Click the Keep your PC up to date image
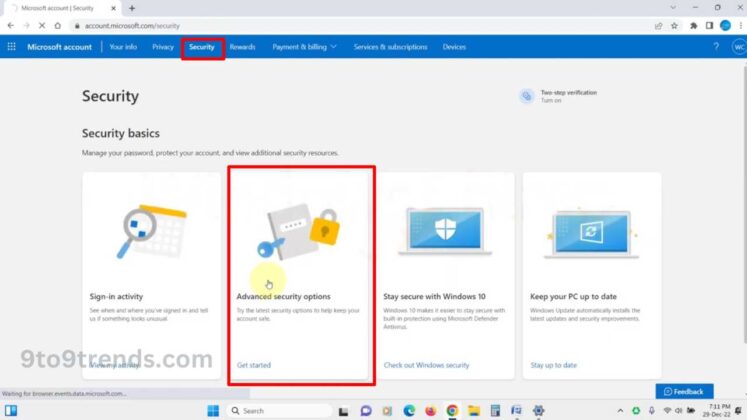 click(x=591, y=233)
